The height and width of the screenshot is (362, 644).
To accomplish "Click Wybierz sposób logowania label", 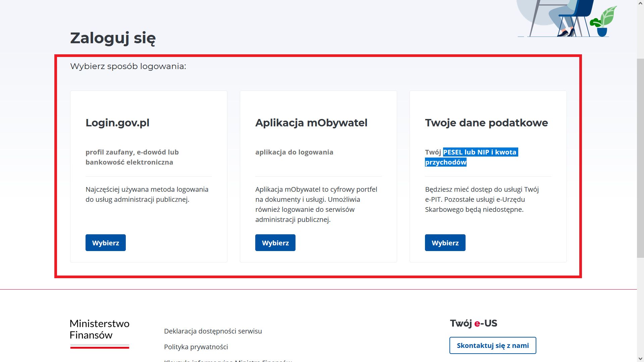I will [128, 66].
